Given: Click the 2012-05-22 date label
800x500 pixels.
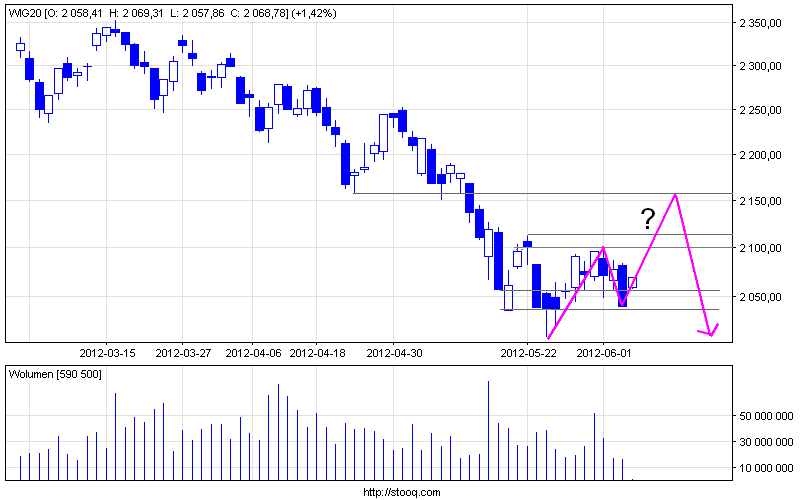Looking at the screenshot, I should [528, 353].
